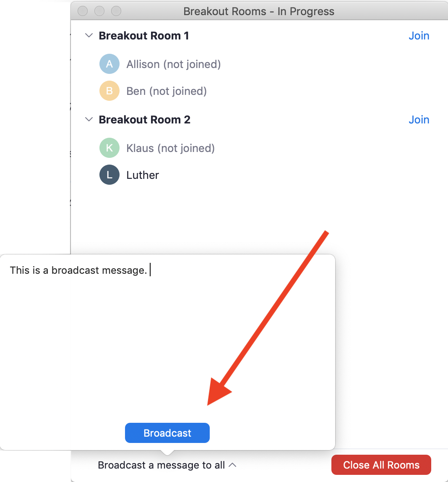Join Breakout Room 1
This screenshot has width=448, height=482.
click(x=419, y=36)
